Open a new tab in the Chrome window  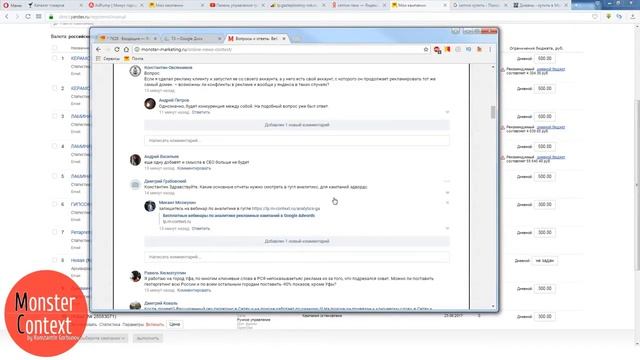pyautogui.click(x=297, y=39)
